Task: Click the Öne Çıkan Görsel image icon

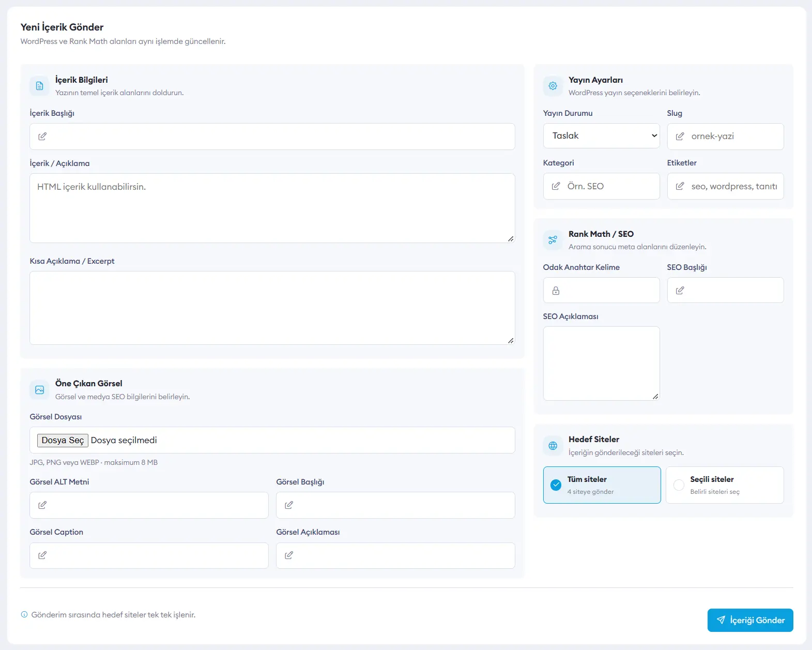Action: 39,390
